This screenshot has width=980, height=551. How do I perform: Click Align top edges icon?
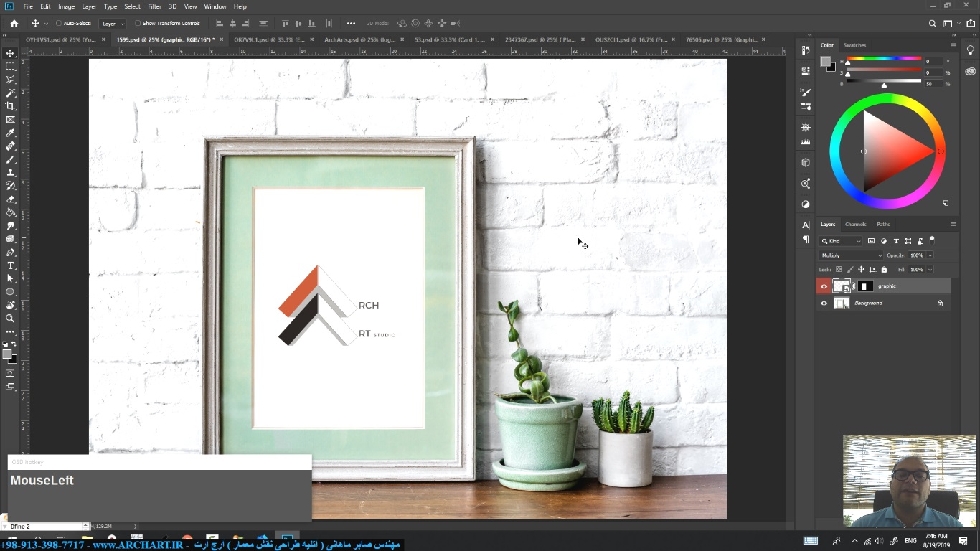click(x=285, y=23)
